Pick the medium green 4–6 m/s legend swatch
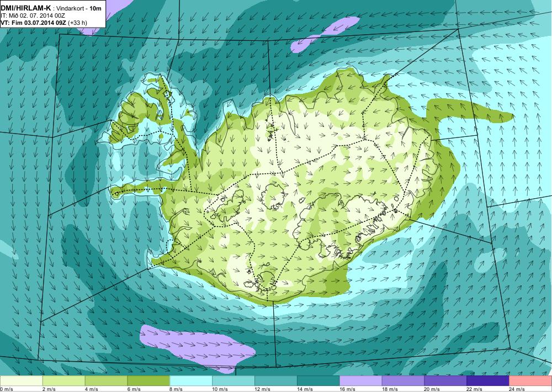 (106, 381)
